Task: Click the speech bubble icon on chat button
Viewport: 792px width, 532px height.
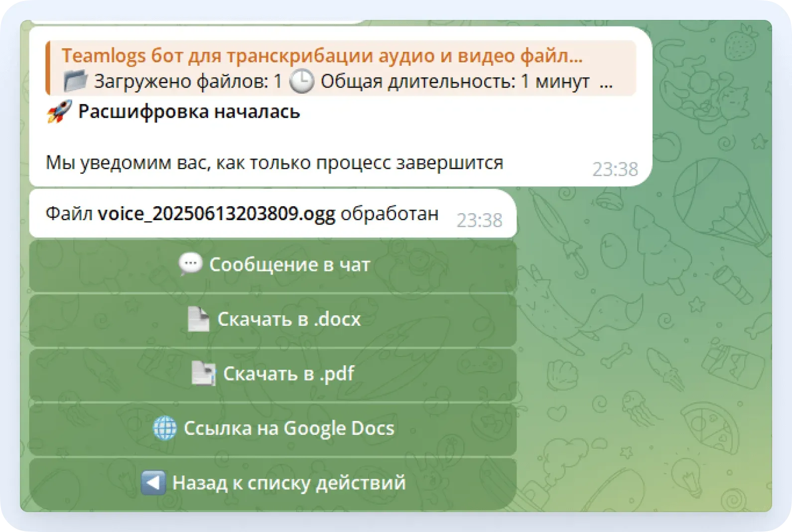Action: click(x=190, y=264)
